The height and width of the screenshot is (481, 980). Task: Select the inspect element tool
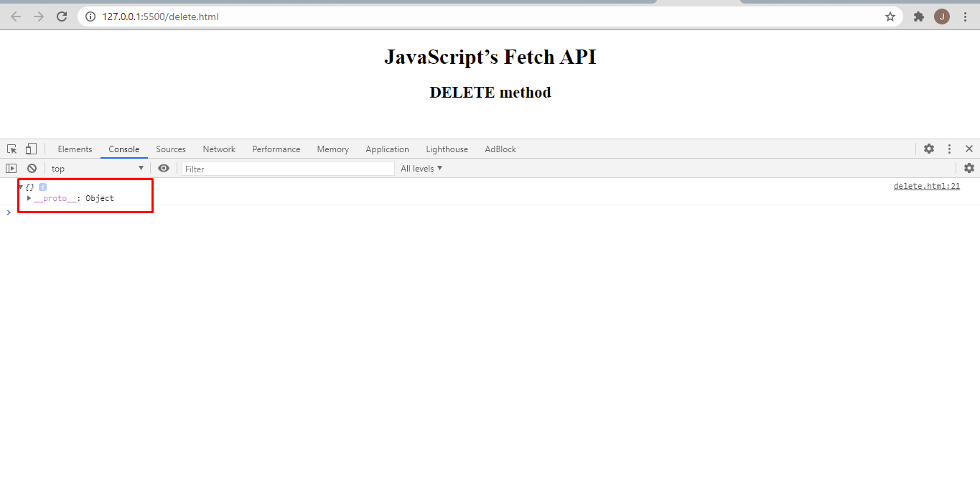pos(11,148)
